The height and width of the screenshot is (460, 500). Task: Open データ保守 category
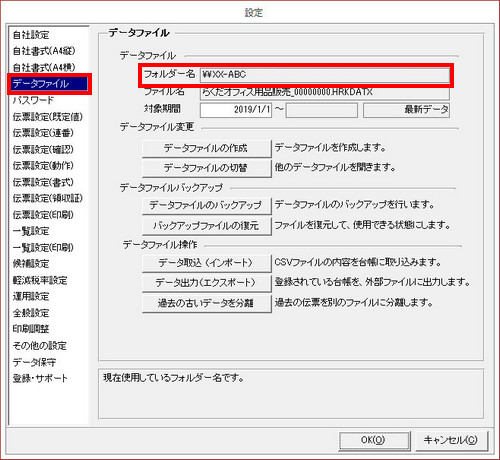point(34,362)
